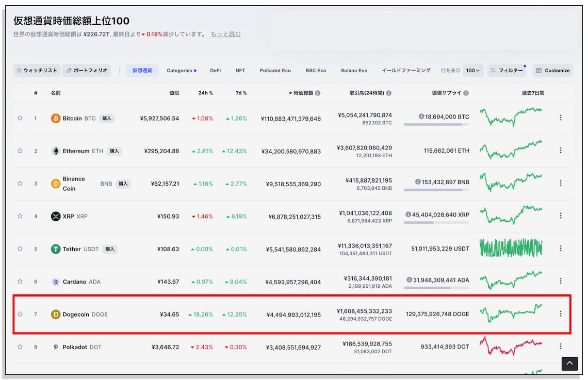Image resolution: width=588 pixels, height=380 pixels.
Task: Star Bitcoin to add to watchlist
Action: pos(20,118)
